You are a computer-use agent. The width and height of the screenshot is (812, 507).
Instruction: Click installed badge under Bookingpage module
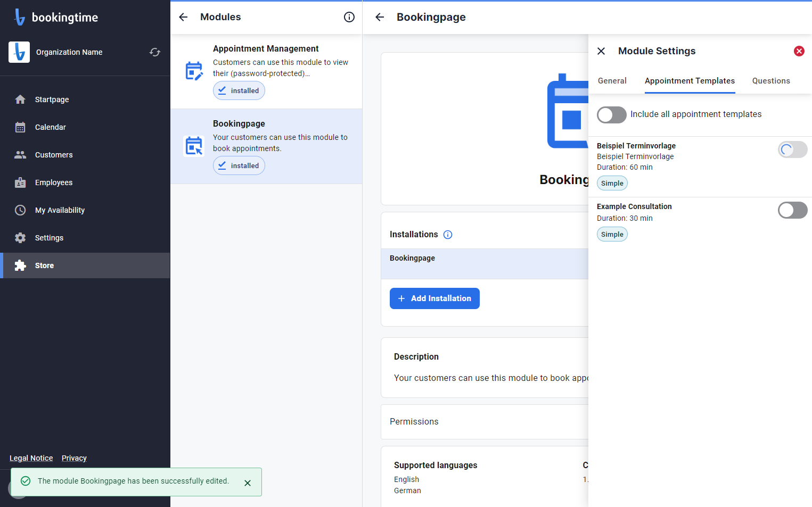coord(239,165)
